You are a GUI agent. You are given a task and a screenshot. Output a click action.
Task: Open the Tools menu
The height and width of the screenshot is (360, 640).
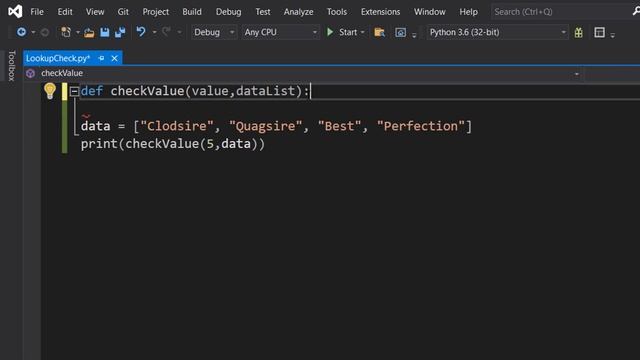click(337, 12)
